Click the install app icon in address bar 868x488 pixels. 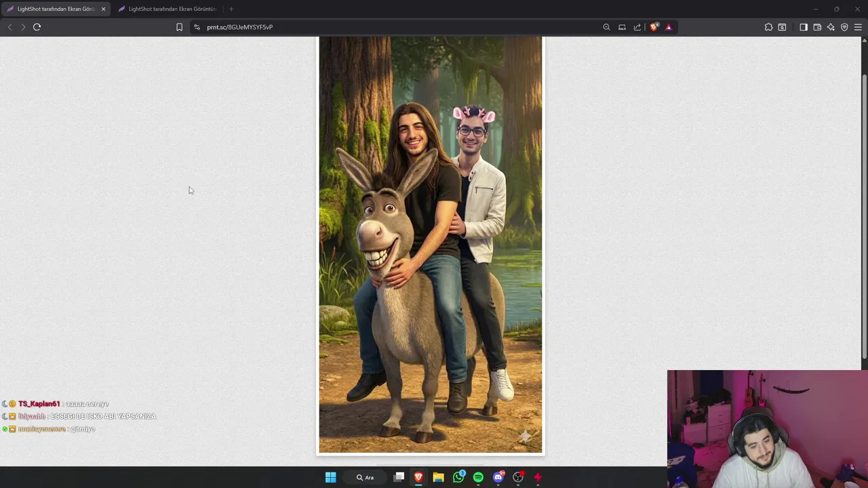622,27
